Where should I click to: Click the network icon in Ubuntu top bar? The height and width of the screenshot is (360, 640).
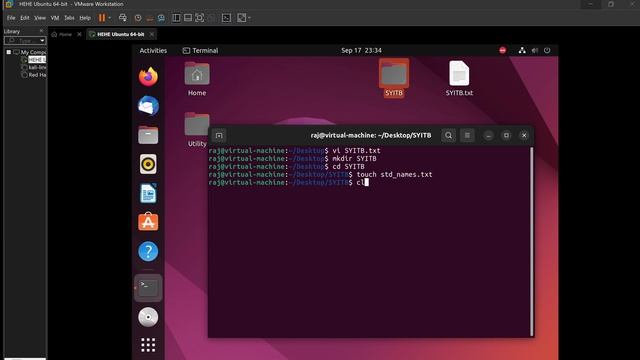pyautogui.click(x=522, y=50)
